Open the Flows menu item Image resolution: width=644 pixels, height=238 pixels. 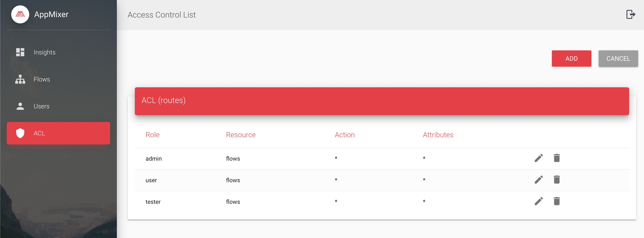42,79
